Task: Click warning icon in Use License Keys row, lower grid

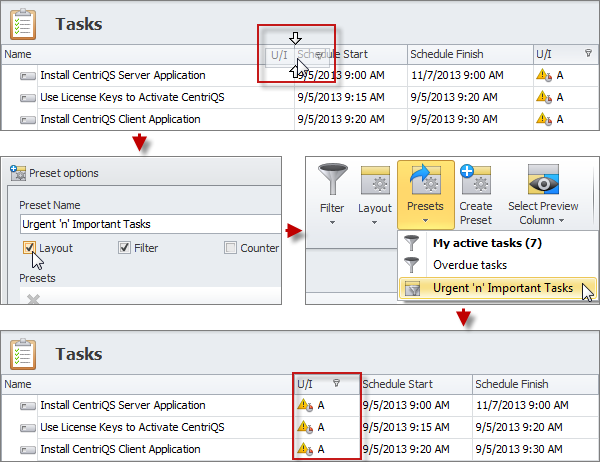Action: click(x=305, y=427)
